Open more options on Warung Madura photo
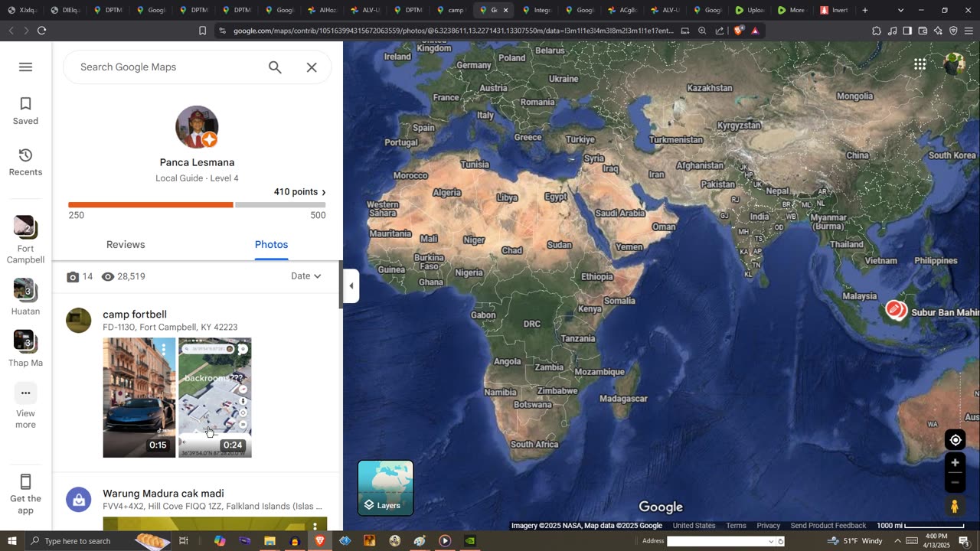This screenshot has height=551, width=980. click(315, 527)
